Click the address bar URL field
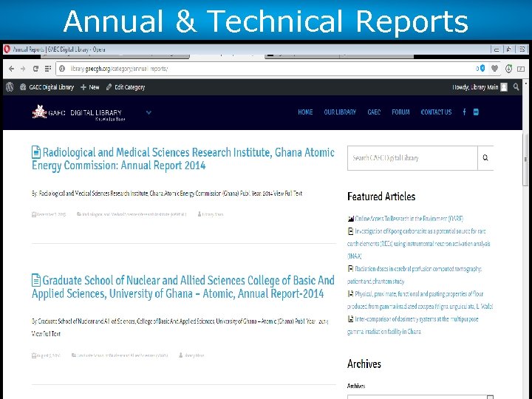 (265, 69)
